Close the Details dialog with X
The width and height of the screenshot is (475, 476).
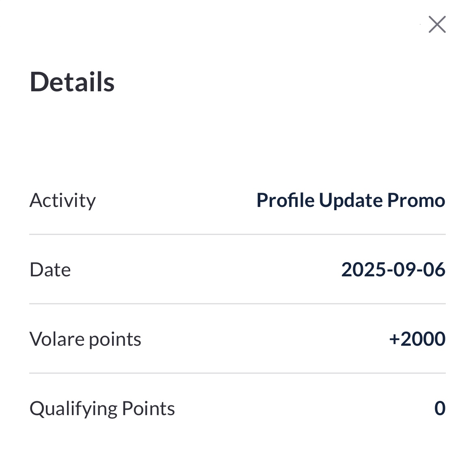coord(437,24)
